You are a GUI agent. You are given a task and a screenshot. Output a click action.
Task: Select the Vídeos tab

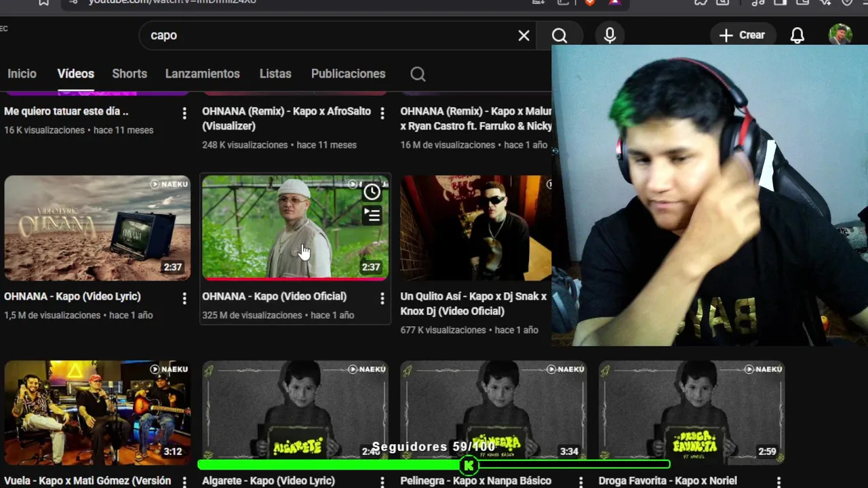75,73
